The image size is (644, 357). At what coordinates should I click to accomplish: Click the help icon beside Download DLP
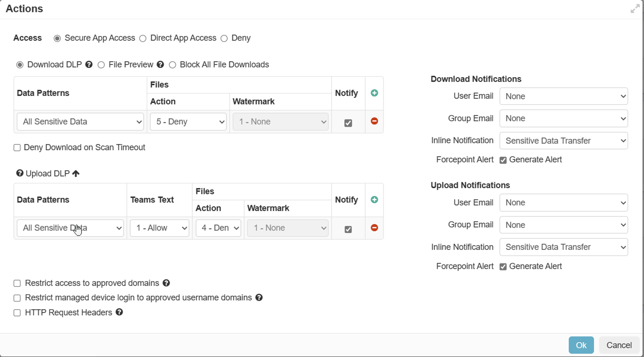pyautogui.click(x=89, y=65)
